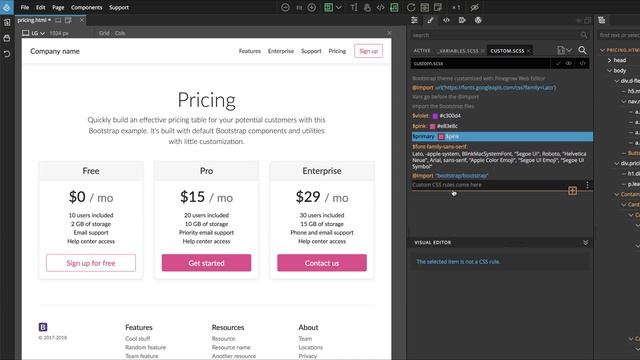Close the pricing.html tab
640x360 pixels.
click(x=82, y=20)
